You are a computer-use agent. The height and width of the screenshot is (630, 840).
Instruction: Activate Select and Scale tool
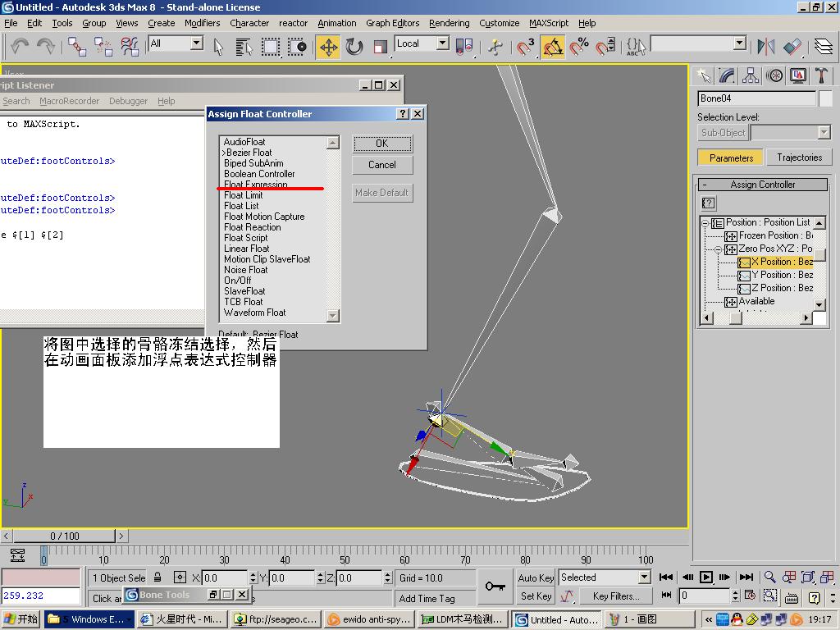click(380, 47)
